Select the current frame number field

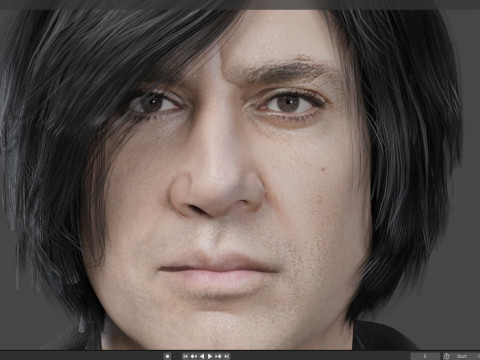coord(425,356)
